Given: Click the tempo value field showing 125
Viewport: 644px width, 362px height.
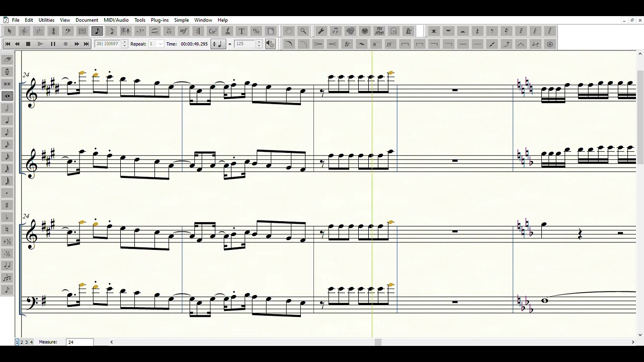Looking at the screenshot, I should [x=246, y=44].
